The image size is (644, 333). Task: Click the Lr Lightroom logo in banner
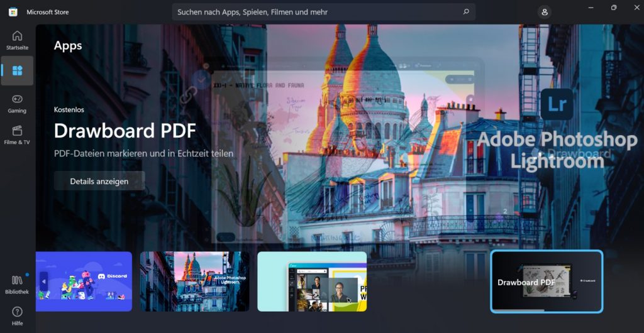557,104
